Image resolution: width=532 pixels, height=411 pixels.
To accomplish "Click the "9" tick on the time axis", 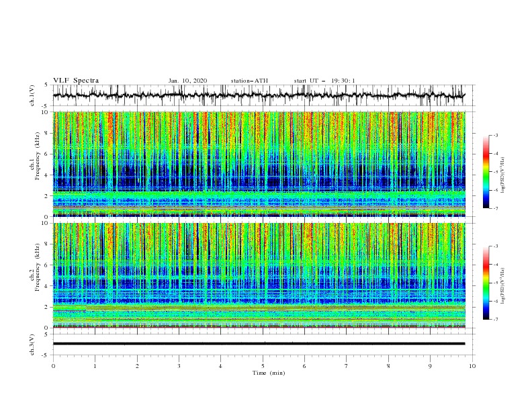I will pyautogui.click(x=430, y=366).
